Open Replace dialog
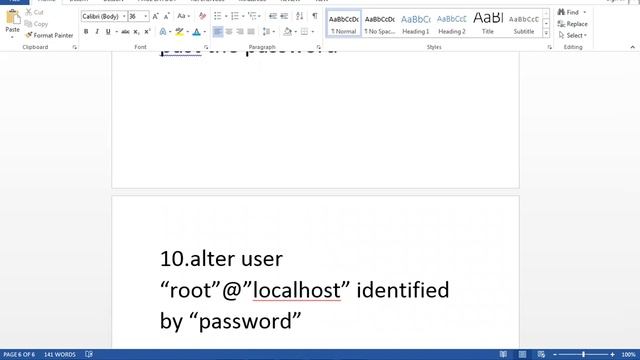The height and width of the screenshot is (360, 640). [x=573, y=24]
